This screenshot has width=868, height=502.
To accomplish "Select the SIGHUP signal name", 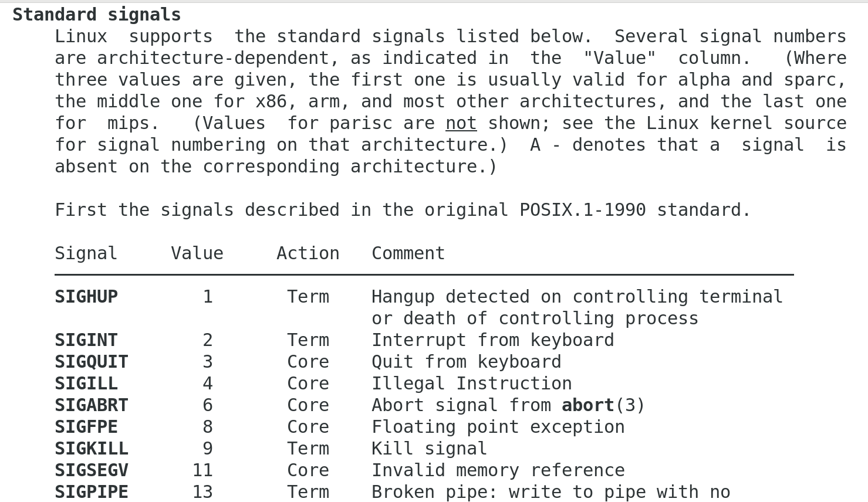I will (86, 297).
